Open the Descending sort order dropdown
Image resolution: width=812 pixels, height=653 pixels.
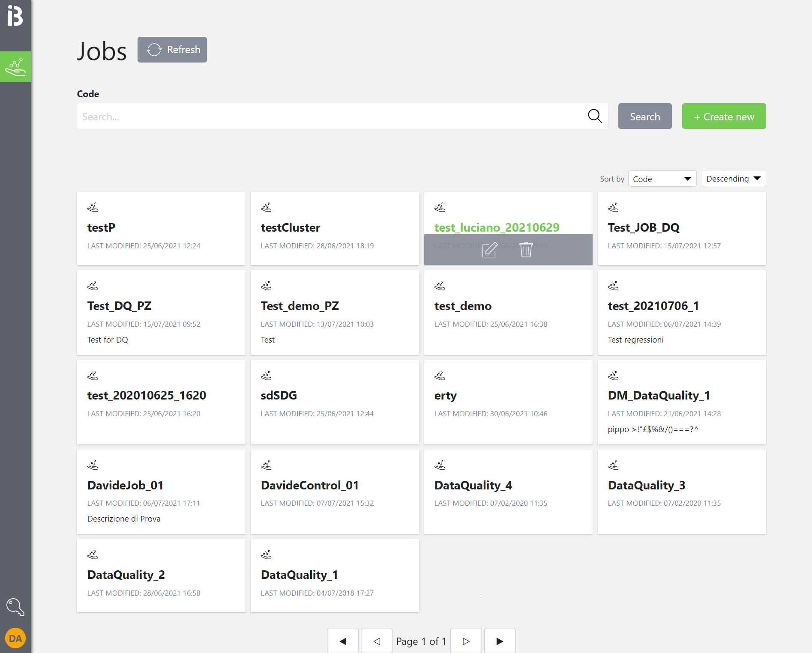coord(733,179)
